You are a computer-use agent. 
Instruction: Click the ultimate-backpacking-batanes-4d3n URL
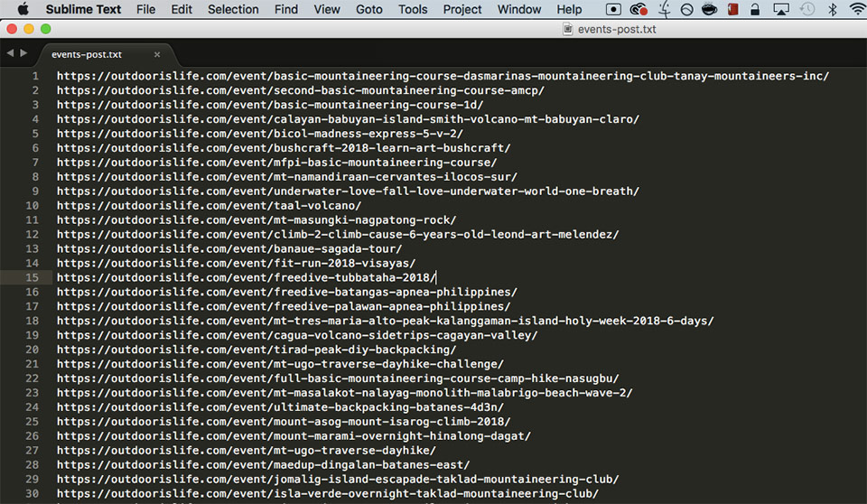280,406
